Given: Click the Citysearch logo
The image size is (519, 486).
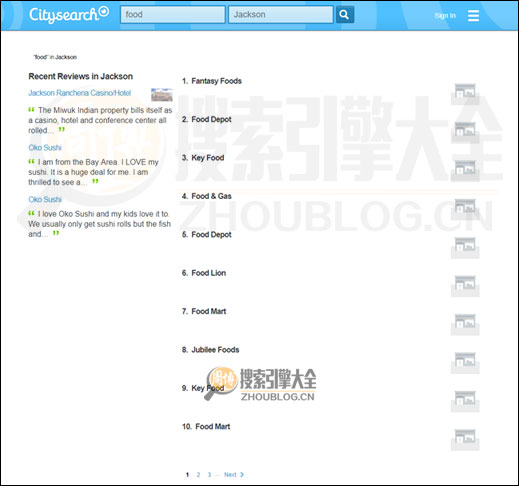Looking at the screenshot, I should [69, 14].
